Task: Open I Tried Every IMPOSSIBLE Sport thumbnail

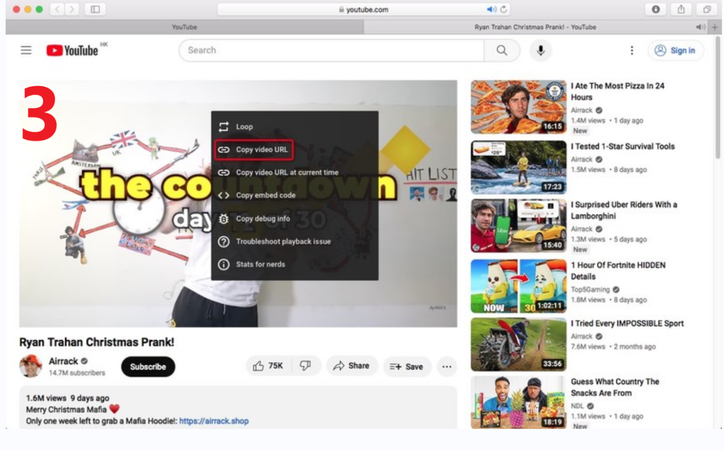Action: [x=519, y=344]
